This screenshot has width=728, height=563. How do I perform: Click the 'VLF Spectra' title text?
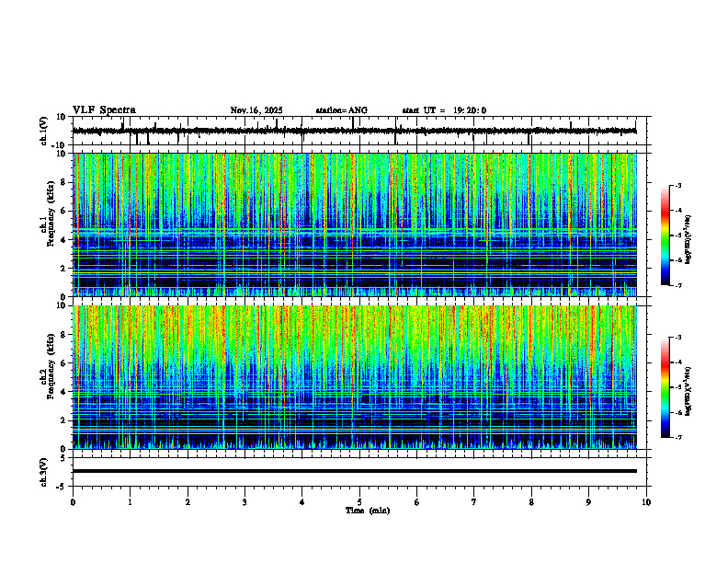point(104,110)
